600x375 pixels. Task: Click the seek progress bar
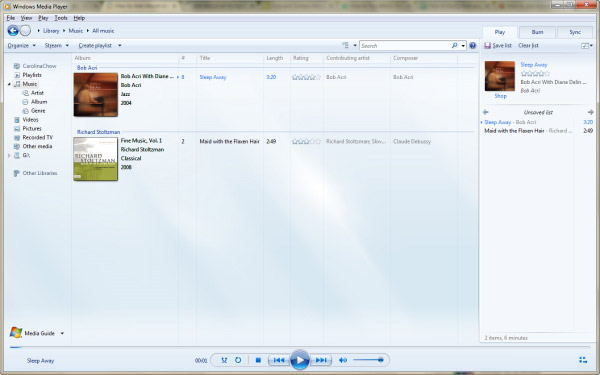(x=300, y=347)
